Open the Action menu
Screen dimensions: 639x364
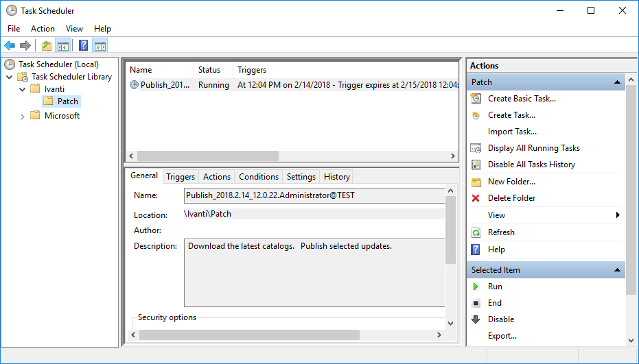tap(43, 29)
